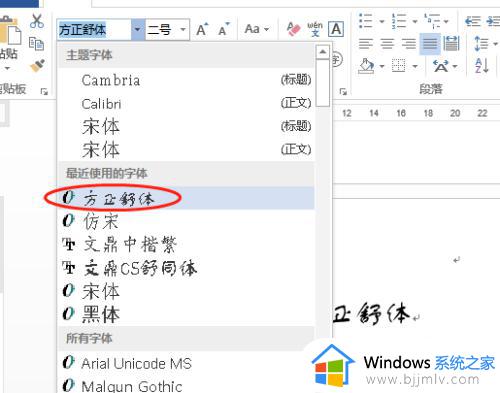The height and width of the screenshot is (393, 500).
Task: Click the Sort A-Z icon
Action: [482, 65]
